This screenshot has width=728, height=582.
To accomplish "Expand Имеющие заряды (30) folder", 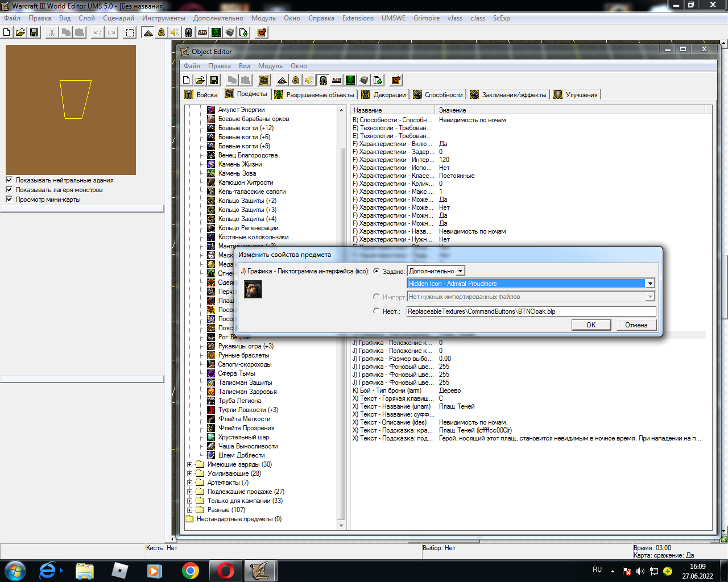I will click(190, 464).
